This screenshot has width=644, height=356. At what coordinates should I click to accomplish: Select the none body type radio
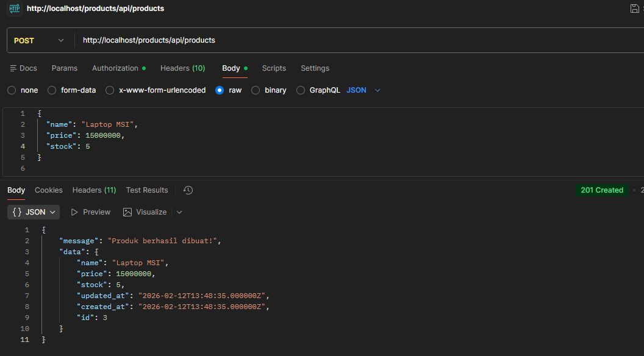12,90
